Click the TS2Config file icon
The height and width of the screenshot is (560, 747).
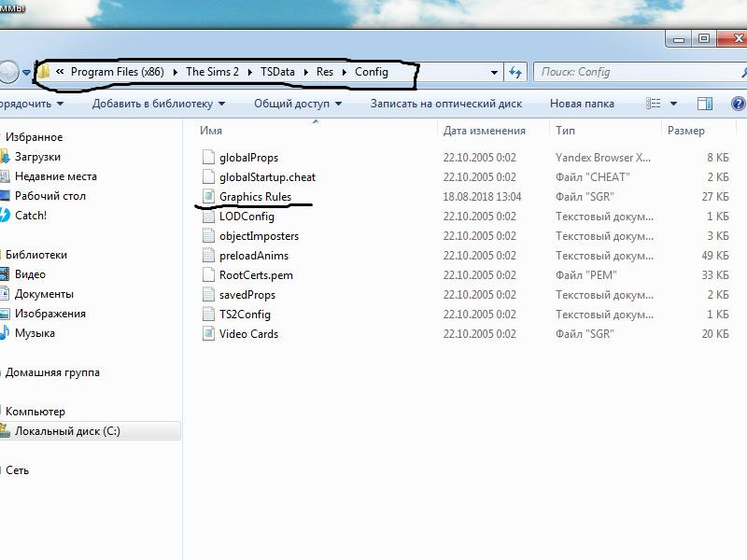(x=208, y=315)
